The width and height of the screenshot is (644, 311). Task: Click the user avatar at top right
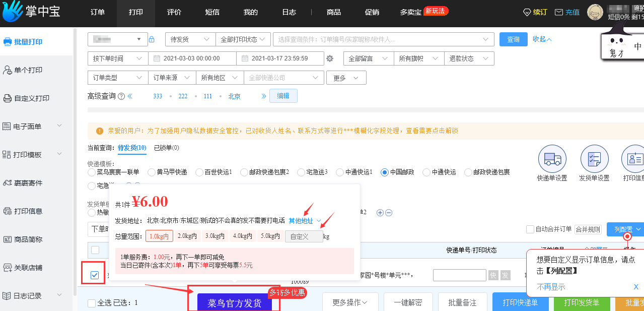tap(596, 11)
